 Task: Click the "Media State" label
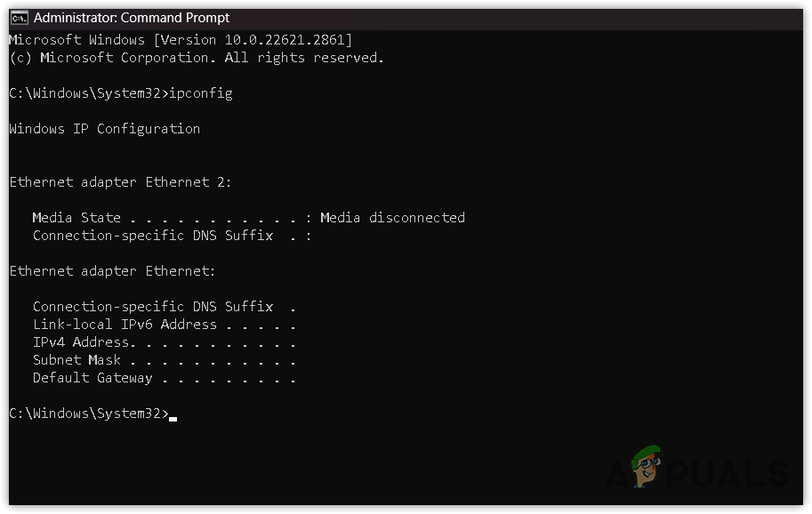(76, 218)
